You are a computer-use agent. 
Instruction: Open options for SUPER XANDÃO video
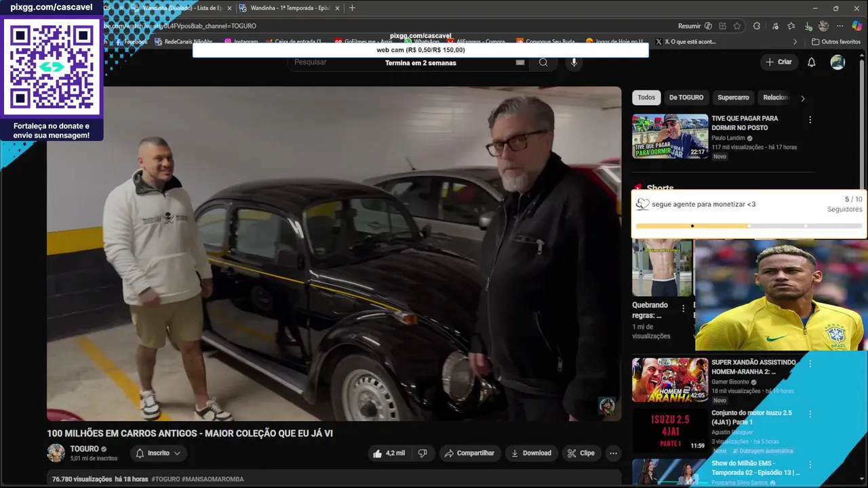810,364
